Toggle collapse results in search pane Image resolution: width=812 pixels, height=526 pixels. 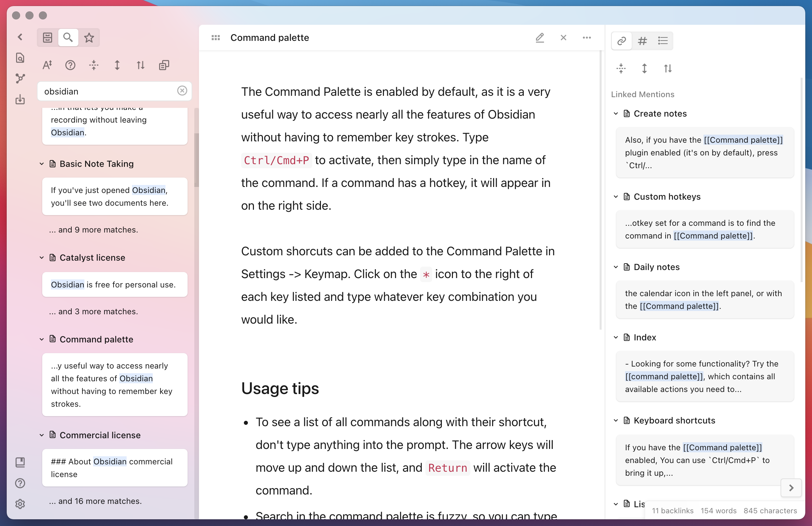[x=94, y=65]
